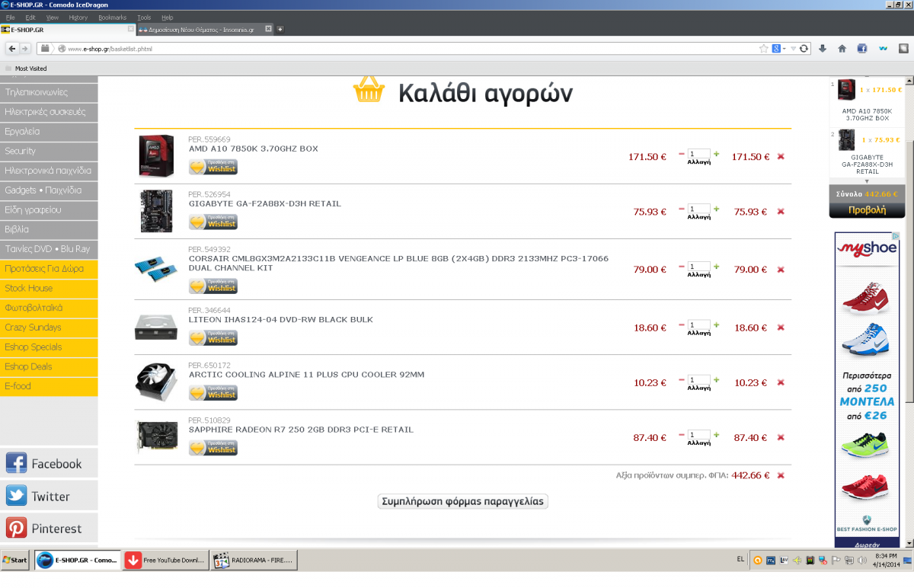Image resolution: width=914 pixels, height=588 pixels.
Task: Increase LITEON DVD-RW quantity with plus
Action: tap(716, 324)
